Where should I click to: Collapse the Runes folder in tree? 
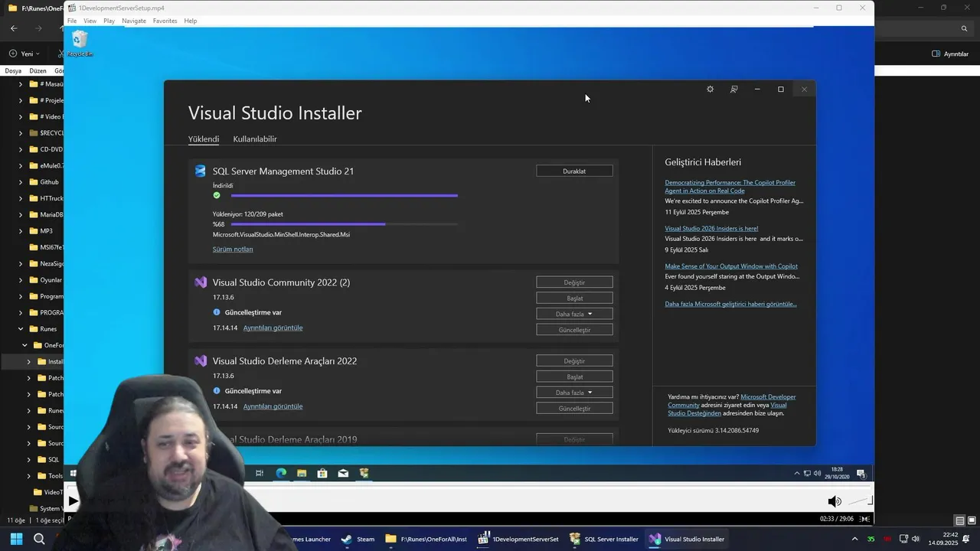tap(21, 329)
